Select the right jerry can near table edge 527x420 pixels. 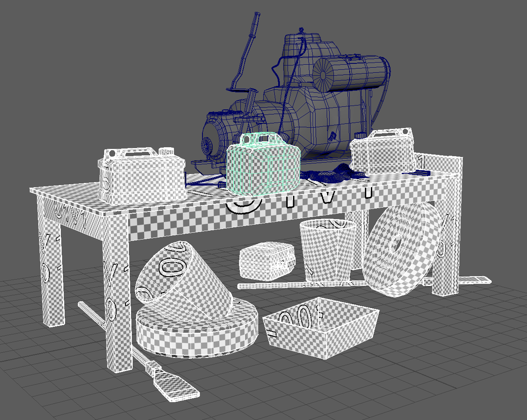tap(382, 154)
